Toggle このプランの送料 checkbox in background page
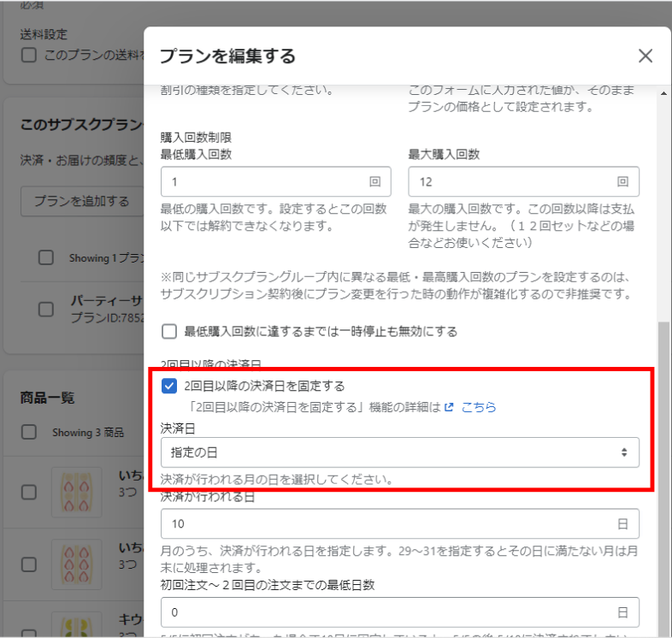The height and width of the screenshot is (638, 672). (29, 55)
